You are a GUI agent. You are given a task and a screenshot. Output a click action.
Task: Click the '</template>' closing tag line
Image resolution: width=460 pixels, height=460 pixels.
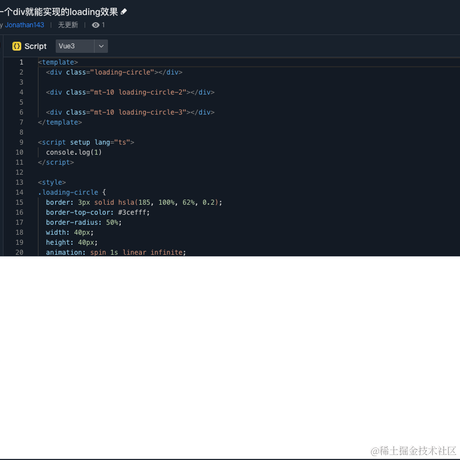(60, 122)
